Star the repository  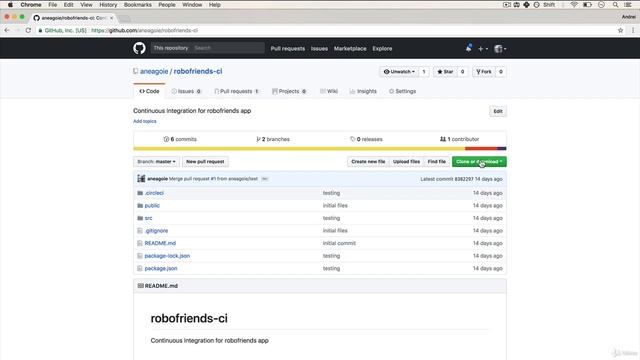445,72
